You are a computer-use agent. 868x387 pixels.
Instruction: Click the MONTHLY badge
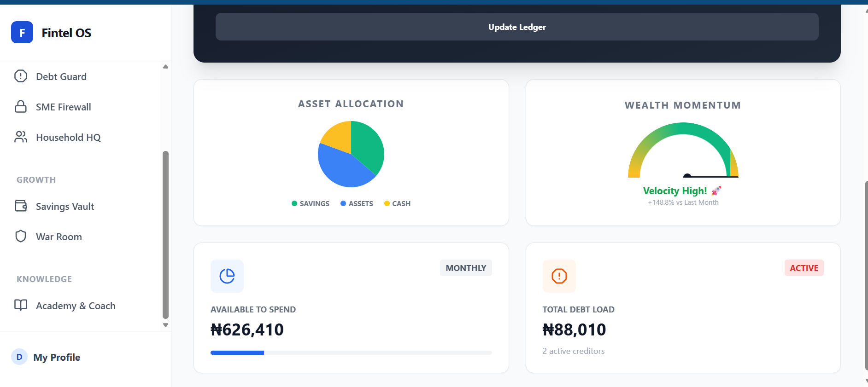[x=466, y=268]
